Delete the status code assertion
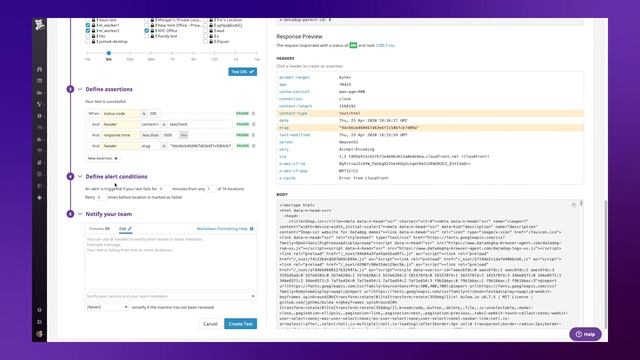Viewport: 640px width, 360px height. pos(253,113)
